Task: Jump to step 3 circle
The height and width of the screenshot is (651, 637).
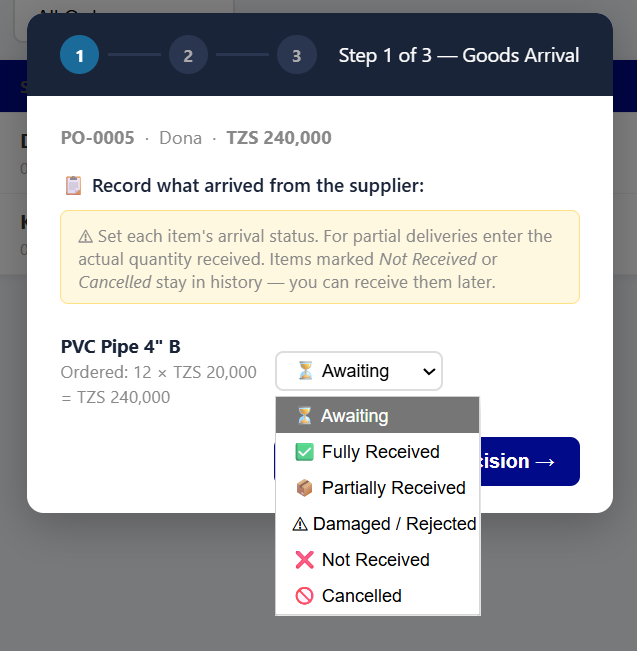Action: point(296,55)
